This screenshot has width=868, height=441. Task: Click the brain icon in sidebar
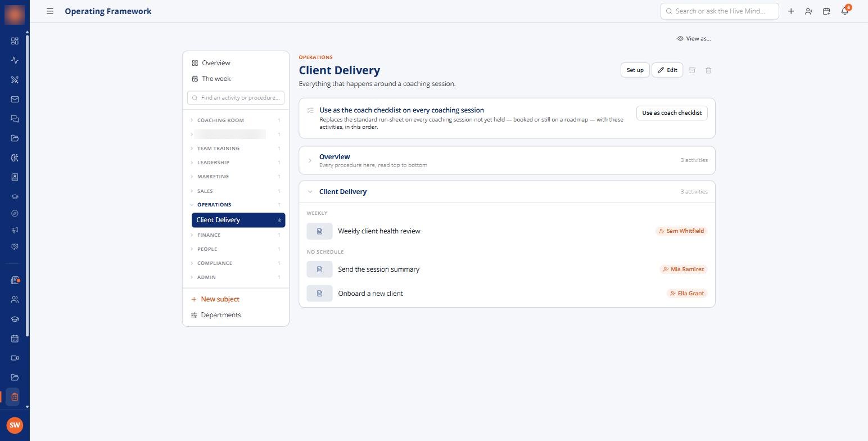15,158
